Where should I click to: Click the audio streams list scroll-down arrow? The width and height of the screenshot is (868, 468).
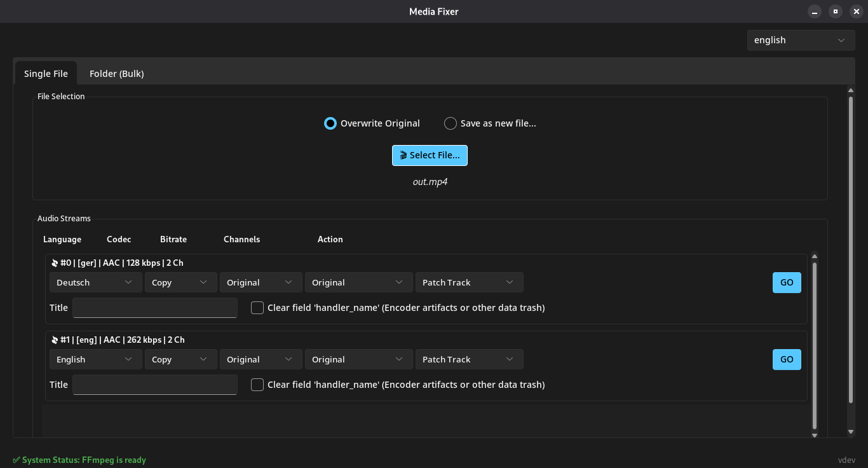click(x=815, y=435)
